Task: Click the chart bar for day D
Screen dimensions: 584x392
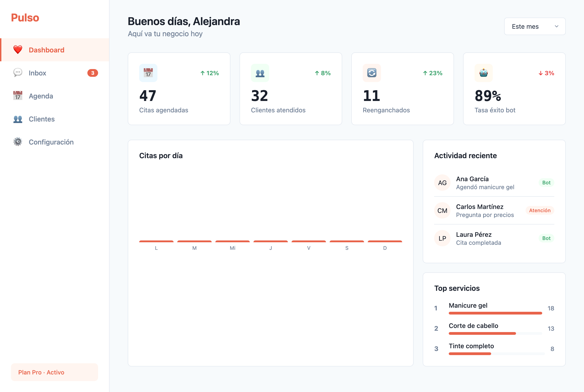Action: 385,241
